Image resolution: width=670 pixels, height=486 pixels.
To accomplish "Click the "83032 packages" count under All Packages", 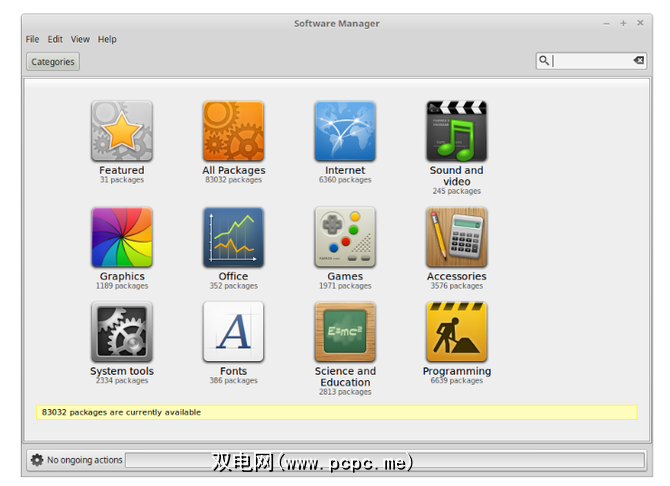I will click(x=233, y=180).
